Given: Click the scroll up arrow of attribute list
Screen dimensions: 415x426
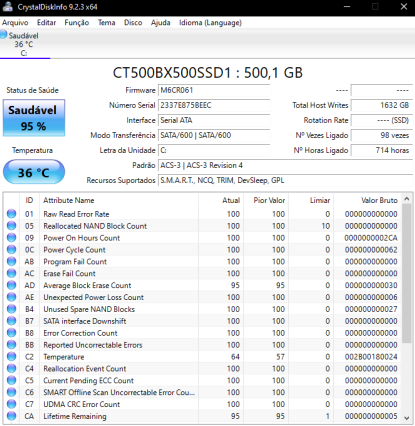Looking at the screenshot, I should point(406,199).
